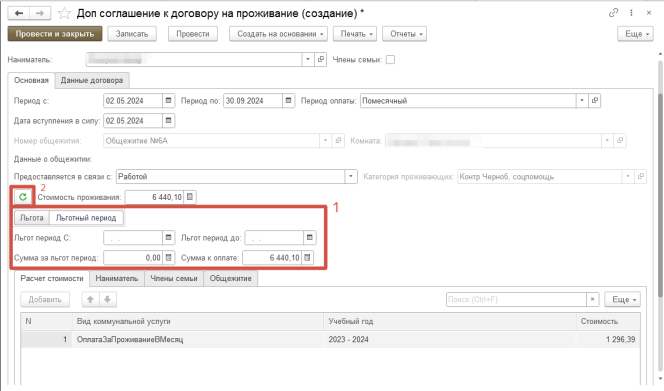This screenshot has height=391, width=664.
Task: Go forward with the right arrow button
Action: pyautogui.click(x=40, y=14)
